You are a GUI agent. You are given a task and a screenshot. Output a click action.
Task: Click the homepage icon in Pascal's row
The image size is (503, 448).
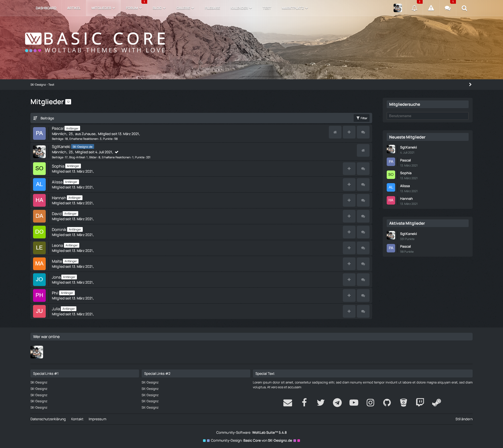(335, 132)
